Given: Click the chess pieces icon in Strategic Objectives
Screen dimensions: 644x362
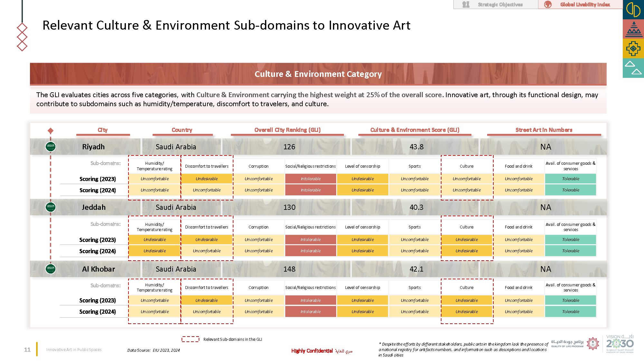Looking at the screenshot, I should tap(466, 5).
